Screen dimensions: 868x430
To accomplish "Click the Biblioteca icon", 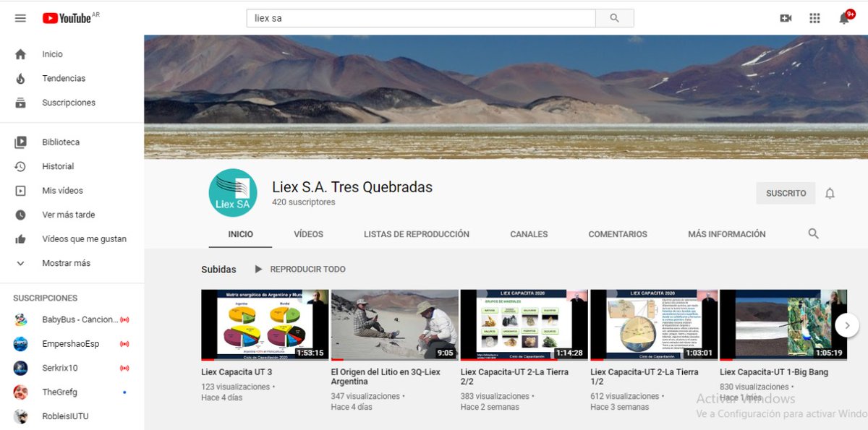I will coord(20,142).
